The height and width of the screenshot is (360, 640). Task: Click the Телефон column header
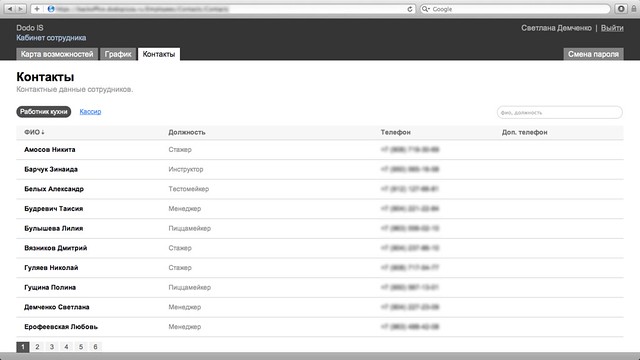(x=396, y=132)
